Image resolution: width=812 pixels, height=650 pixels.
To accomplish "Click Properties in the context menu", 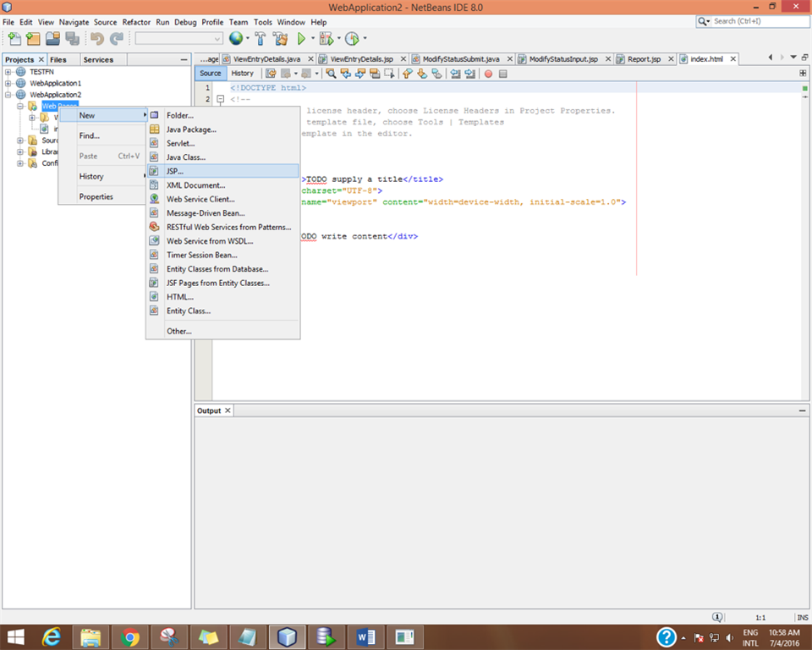I will (x=96, y=197).
